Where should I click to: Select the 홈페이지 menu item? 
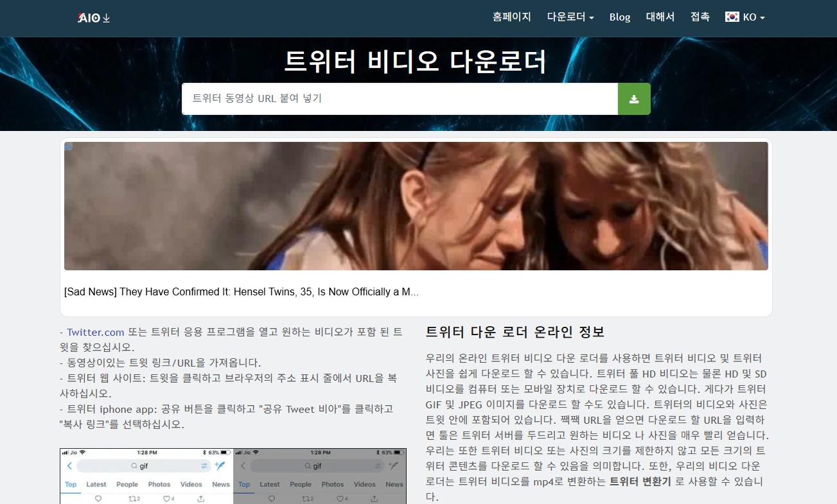click(x=512, y=17)
